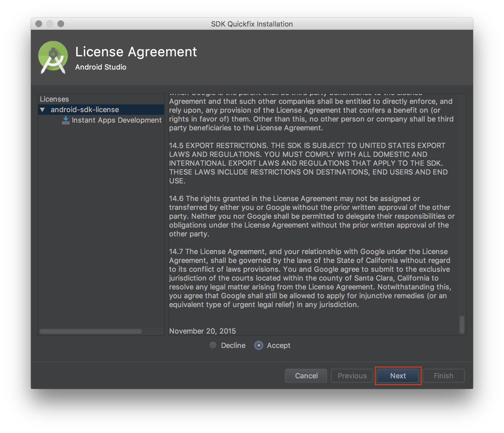Click the 14.7 governing law paragraph

pos(310,278)
